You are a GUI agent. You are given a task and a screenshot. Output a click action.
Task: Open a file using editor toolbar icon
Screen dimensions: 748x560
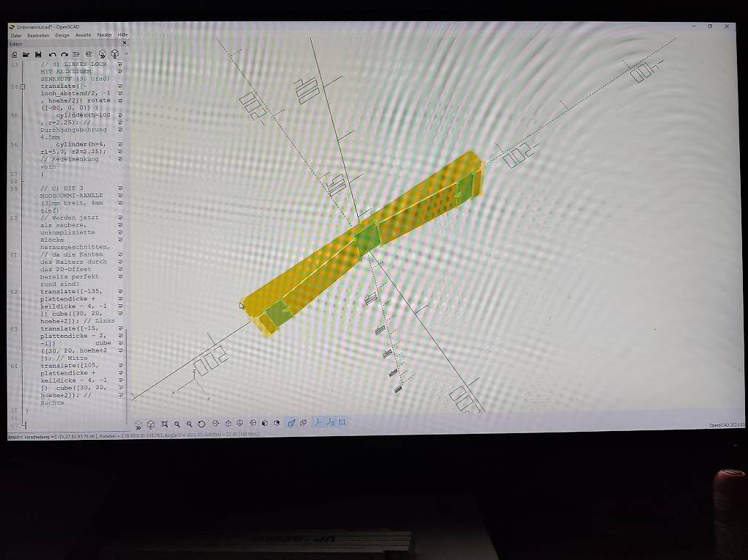(26, 55)
